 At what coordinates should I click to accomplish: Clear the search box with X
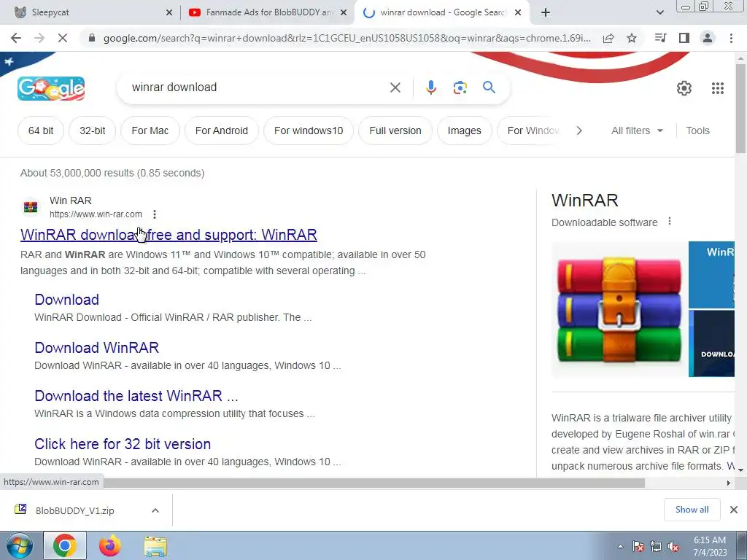pos(395,87)
